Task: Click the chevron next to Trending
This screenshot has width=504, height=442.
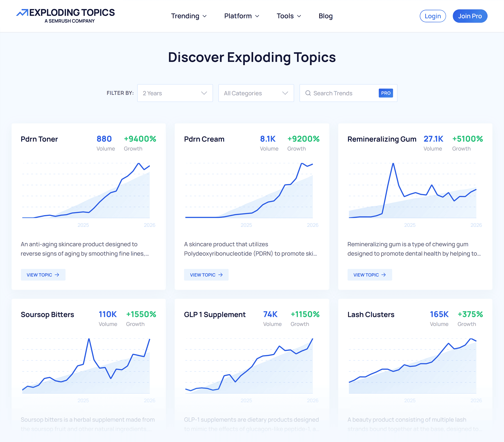Action: point(204,16)
